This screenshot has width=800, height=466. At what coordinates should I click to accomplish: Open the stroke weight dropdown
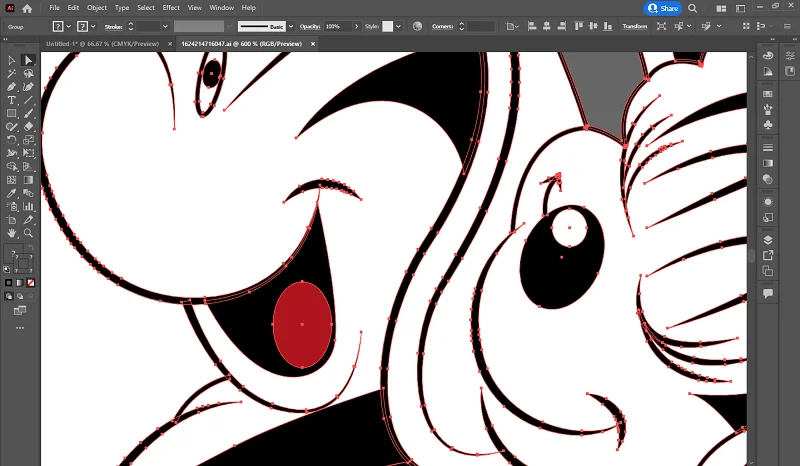point(165,27)
